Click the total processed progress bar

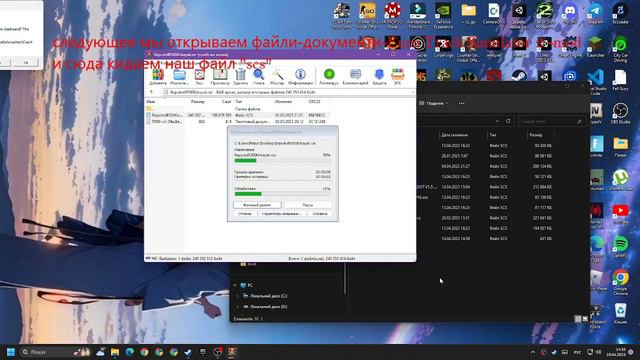tap(282, 194)
